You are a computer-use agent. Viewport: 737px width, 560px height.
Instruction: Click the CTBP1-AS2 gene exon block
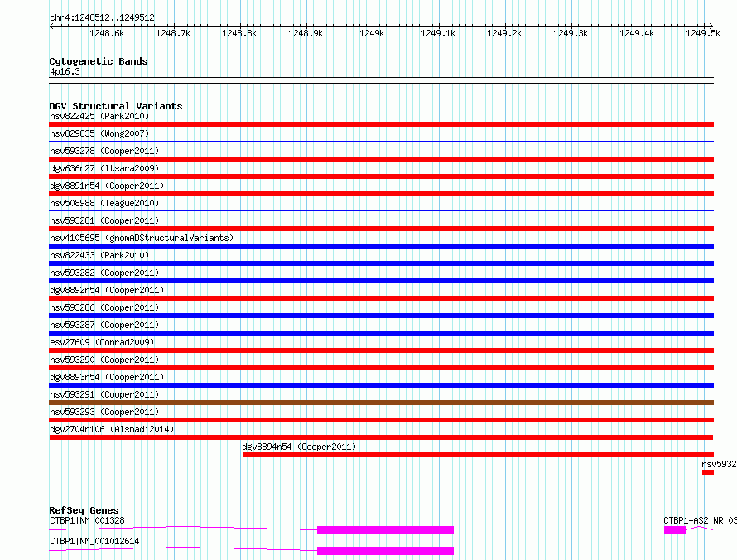(x=675, y=530)
